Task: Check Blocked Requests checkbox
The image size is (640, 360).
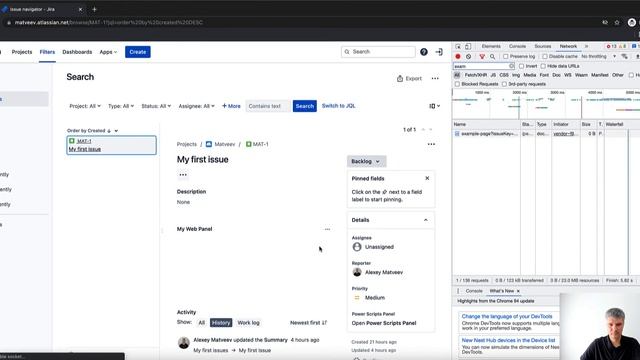Action: (x=457, y=84)
